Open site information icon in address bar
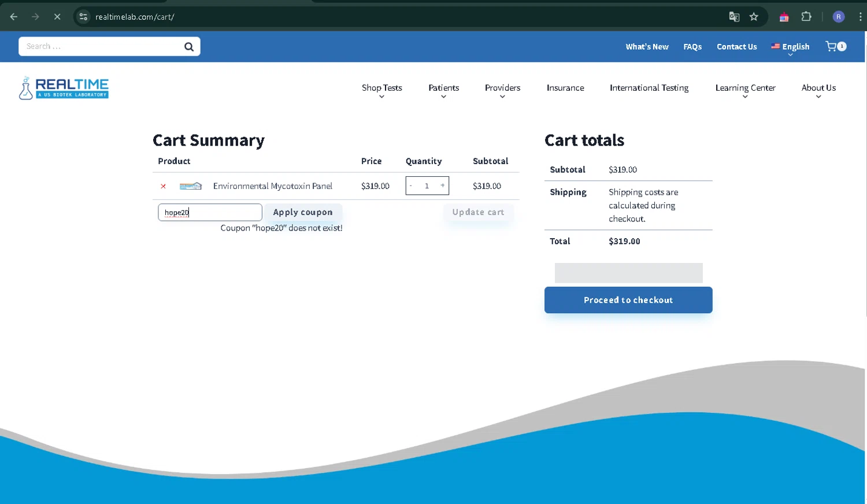867x504 pixels. click(x=84, y=17)
